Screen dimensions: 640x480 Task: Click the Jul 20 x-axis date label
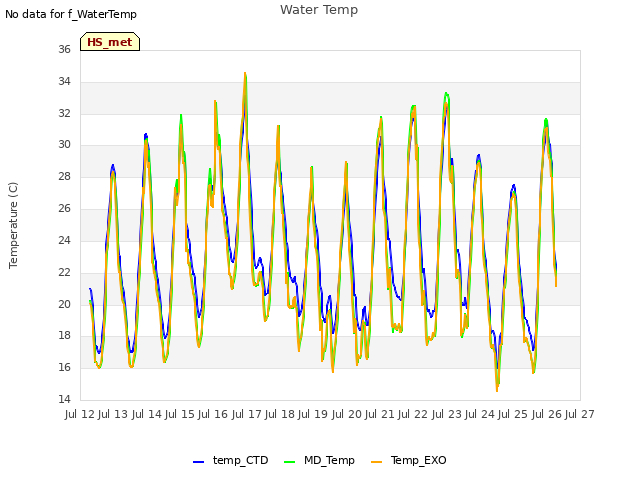click(x=347, y=414)
